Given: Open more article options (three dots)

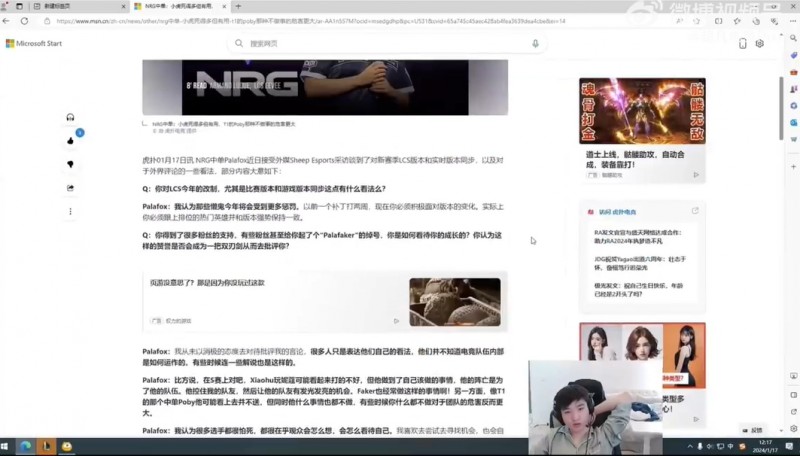Looking at the screenshot, I should (70, 211).
